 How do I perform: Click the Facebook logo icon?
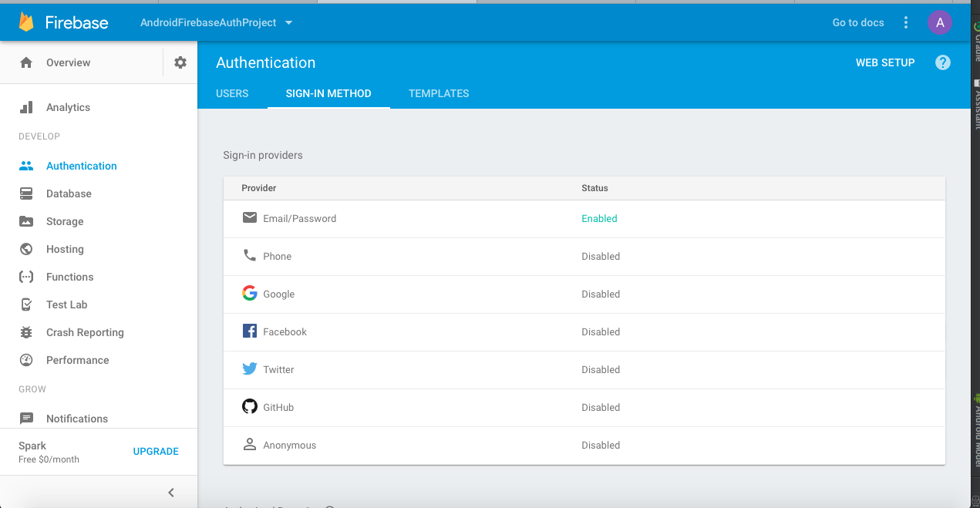(249, 331)
